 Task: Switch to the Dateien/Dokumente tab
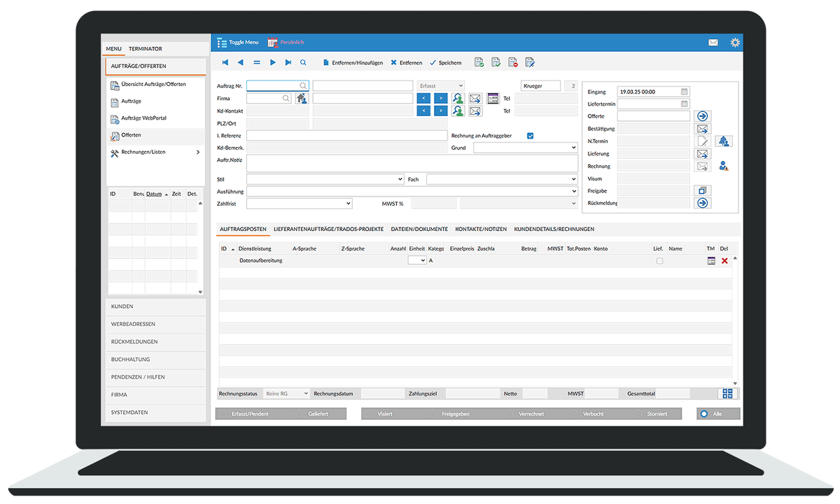(419, 229)
